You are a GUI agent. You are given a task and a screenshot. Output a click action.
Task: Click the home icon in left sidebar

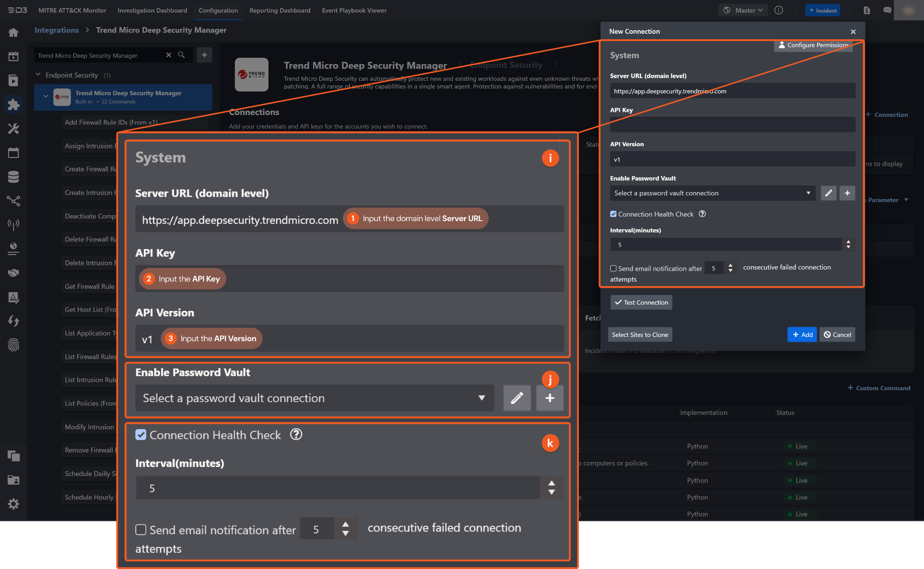click(x=14, y=32)
